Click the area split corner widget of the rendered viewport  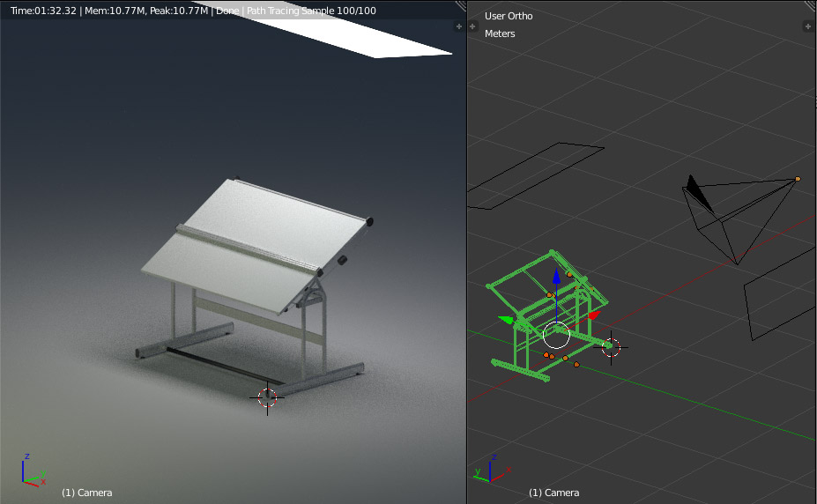[x=461, y=5]
